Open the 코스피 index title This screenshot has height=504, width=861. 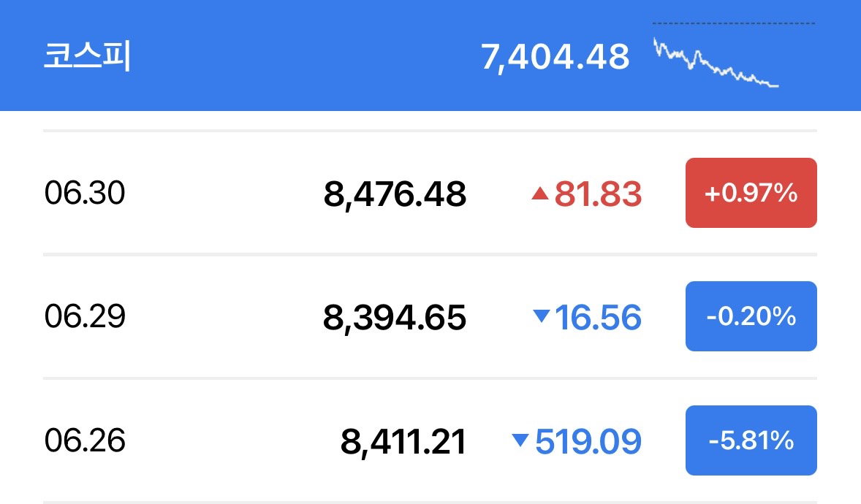click(87, 56)
